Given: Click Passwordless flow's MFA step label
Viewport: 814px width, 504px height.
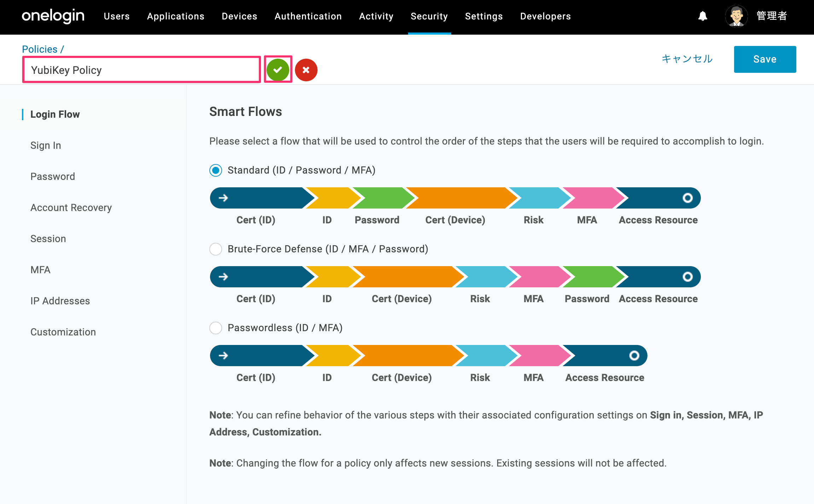Looking at the screenshot, I should tap(534, 378).
